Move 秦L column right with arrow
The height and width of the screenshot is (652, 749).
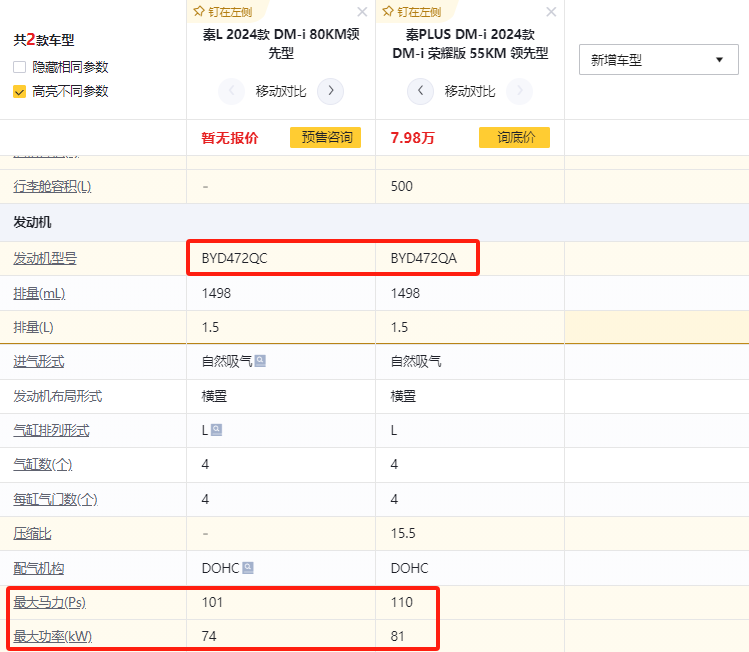point(331,91)
